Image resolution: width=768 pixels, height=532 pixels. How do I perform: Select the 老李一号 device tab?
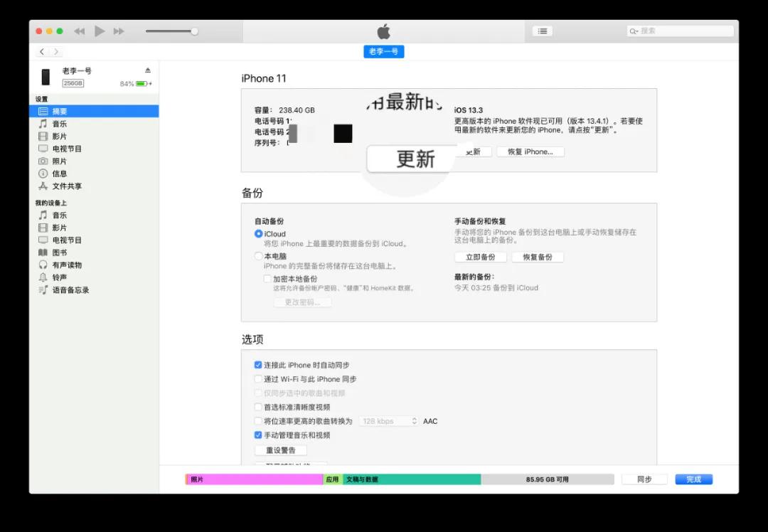[383, 51]
